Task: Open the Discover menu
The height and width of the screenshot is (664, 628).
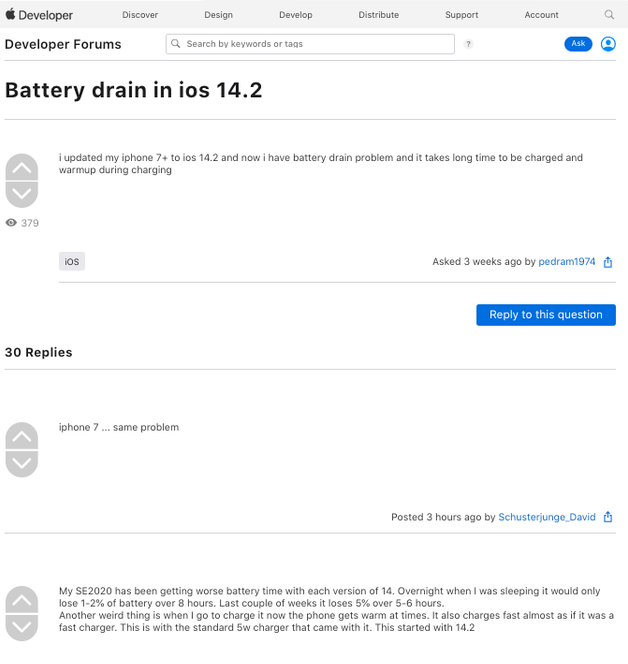Action: pyautogui.click(x=140, y=15)
